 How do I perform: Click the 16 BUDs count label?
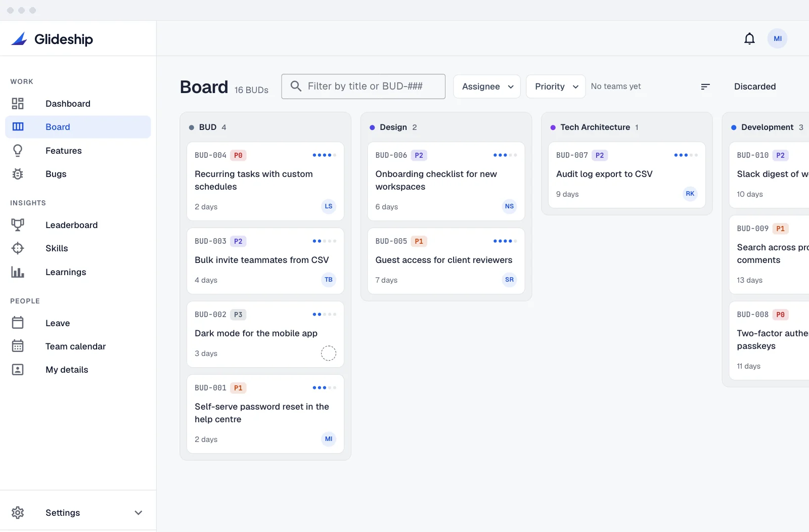pos(251,90)
